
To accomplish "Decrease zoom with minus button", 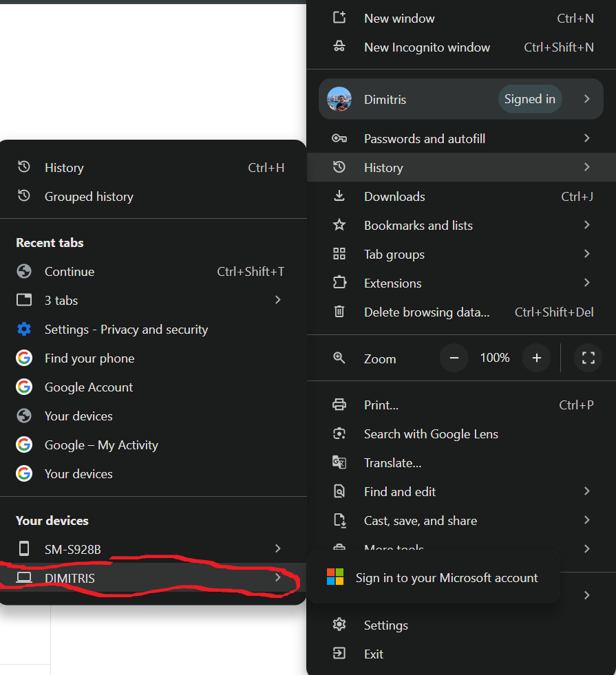I will click(454, 358).
